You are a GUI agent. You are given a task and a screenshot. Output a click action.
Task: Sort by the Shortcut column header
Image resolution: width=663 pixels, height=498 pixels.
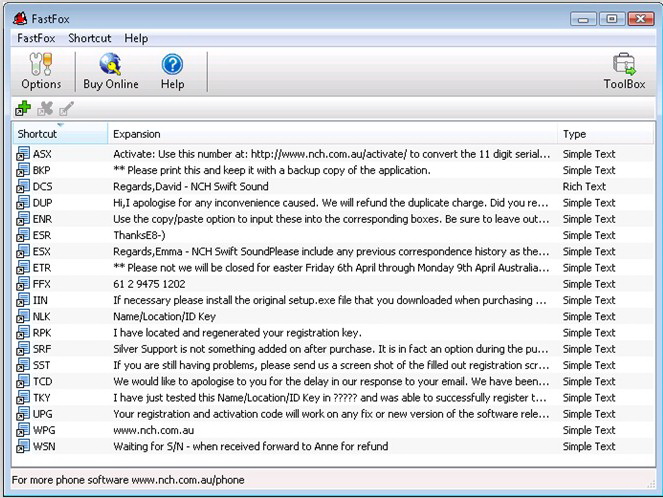60,134
